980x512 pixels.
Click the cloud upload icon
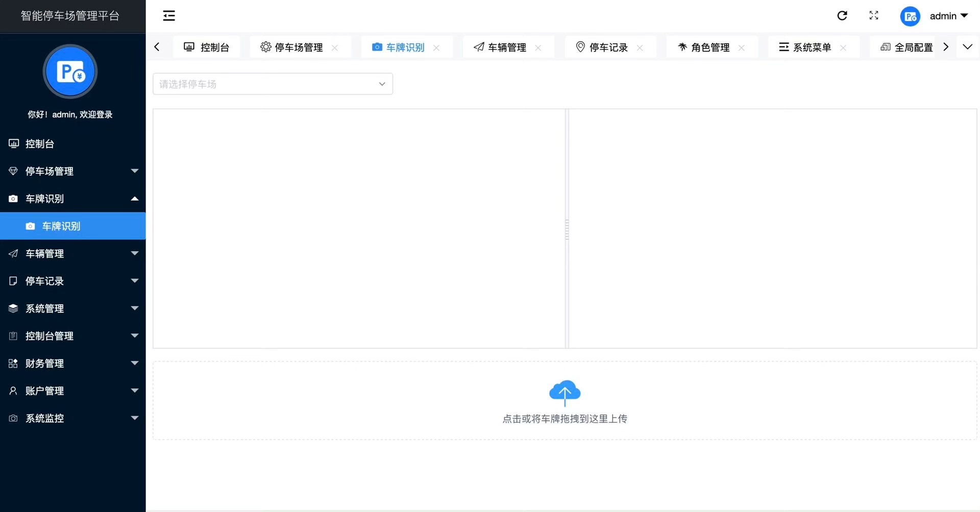(x=565, y=393)
